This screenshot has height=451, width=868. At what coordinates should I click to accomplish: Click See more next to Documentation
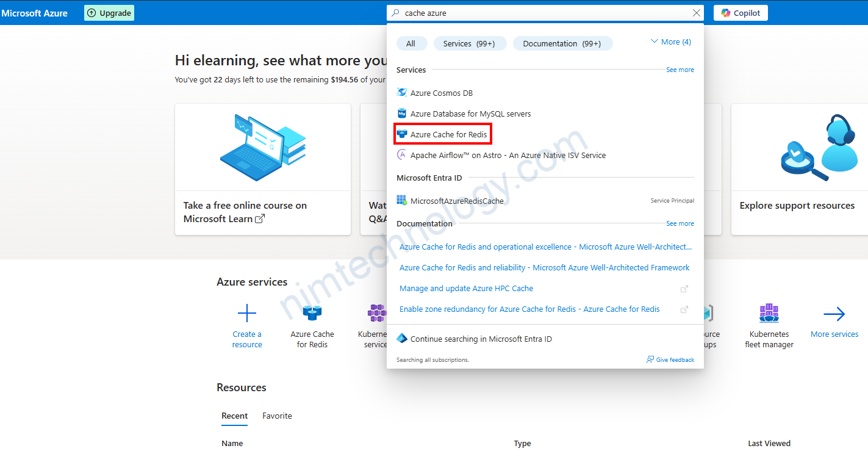pyautogui.click(x=680, y=223)
